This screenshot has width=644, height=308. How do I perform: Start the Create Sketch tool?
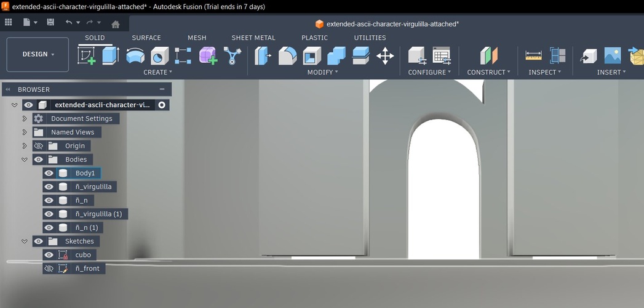[x=86, y=55]
